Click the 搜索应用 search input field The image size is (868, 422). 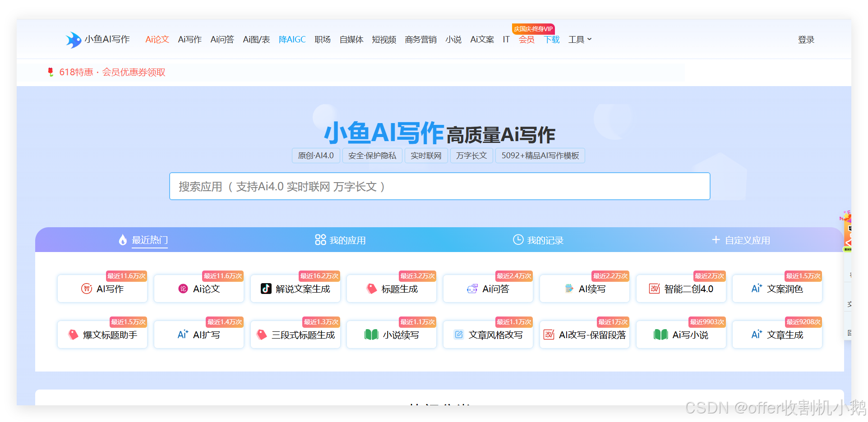pos(440,186)
